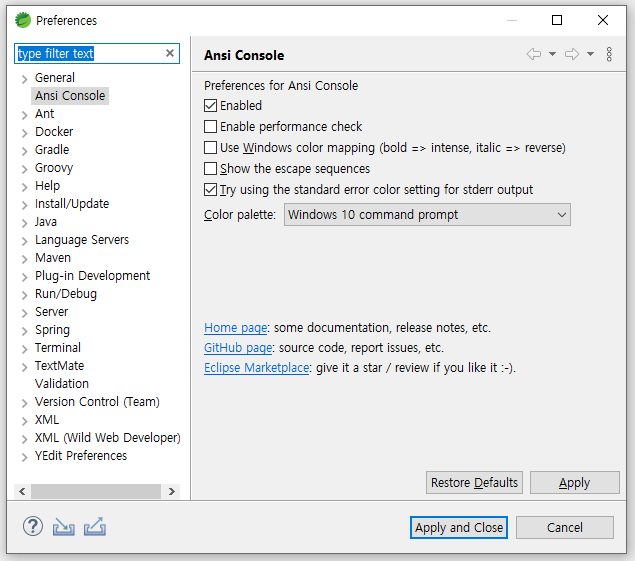Expand the Maven tree node

pos(25,259)
